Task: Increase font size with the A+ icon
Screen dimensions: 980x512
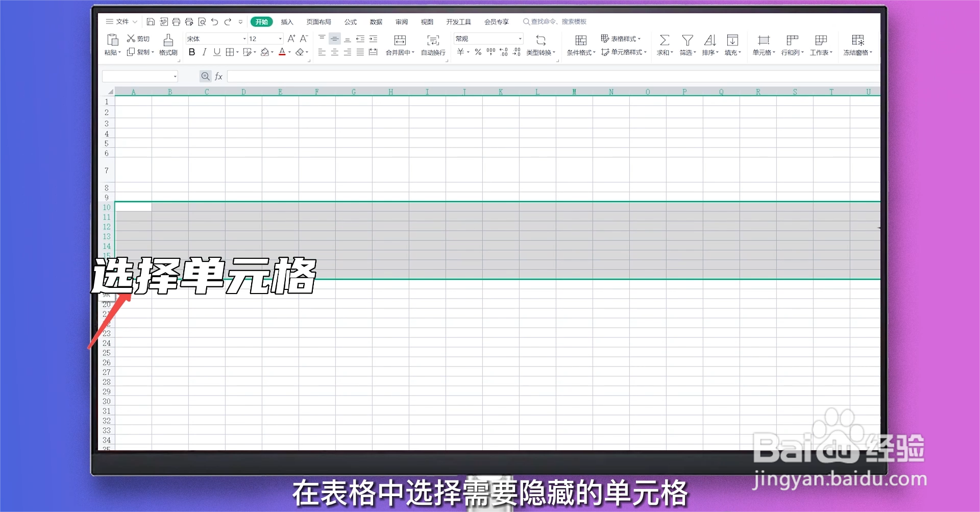Action: point(291,39)
